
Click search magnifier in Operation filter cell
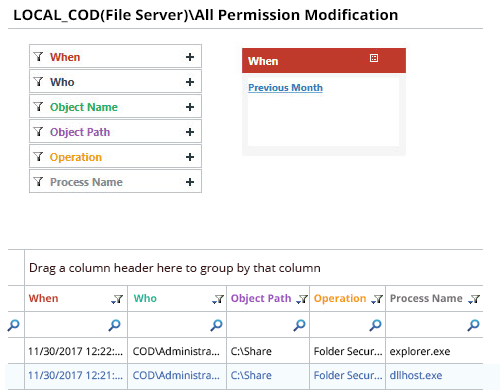click(375, 325)
